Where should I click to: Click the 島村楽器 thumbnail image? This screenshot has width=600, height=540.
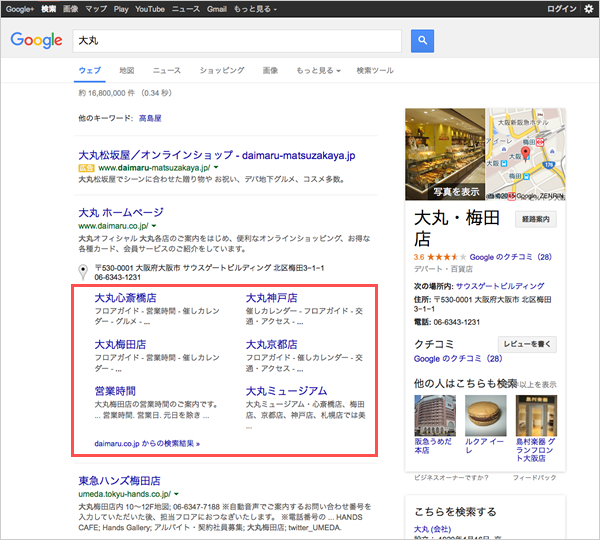pos(536,416)
